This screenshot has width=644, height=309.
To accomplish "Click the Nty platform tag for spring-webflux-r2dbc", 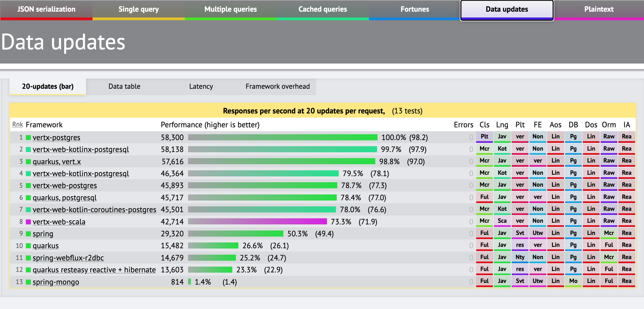I will [x=520, y=257].
